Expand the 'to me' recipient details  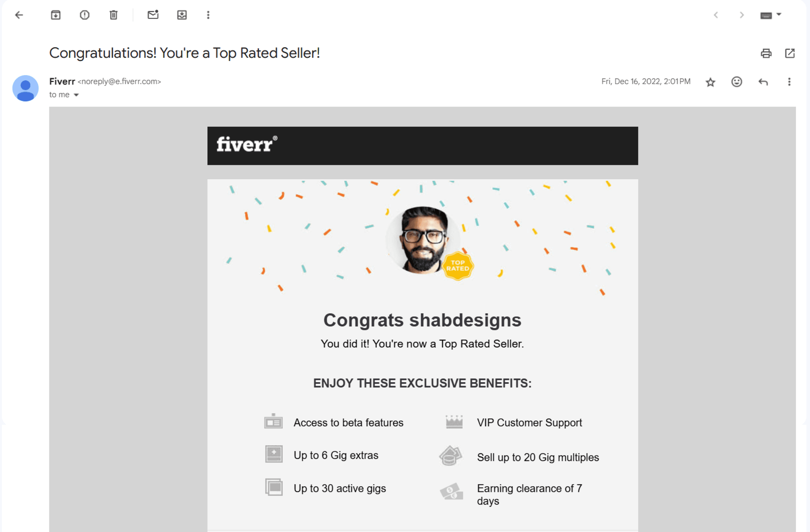pyautogui.click(x=76, y=95)
